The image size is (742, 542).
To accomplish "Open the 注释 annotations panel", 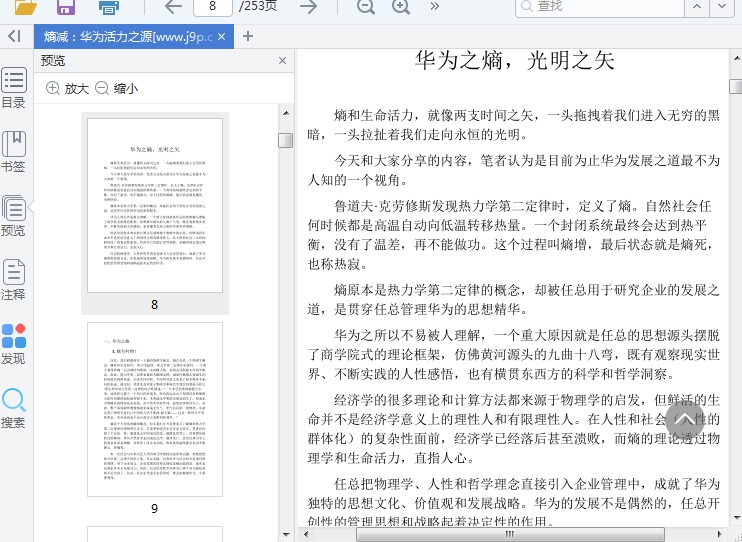I will pos(14,280).
